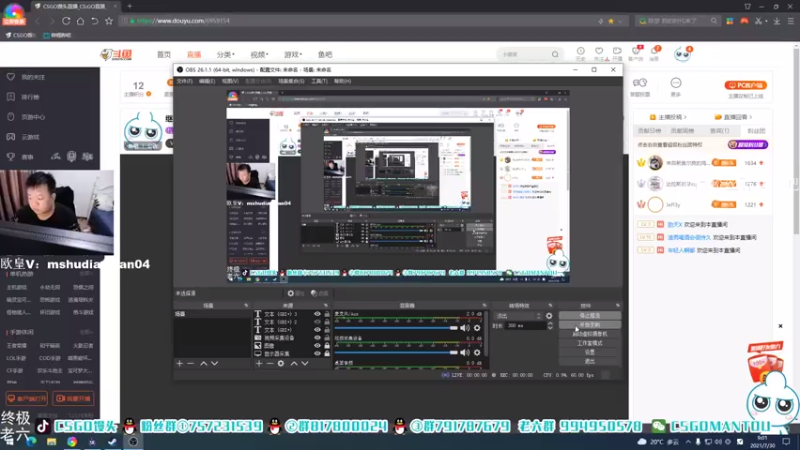This screenshot has width=800, height=450.
Task: Toggle lock on 文本 (GDI+) 3 source
Action: click(327, 314)
